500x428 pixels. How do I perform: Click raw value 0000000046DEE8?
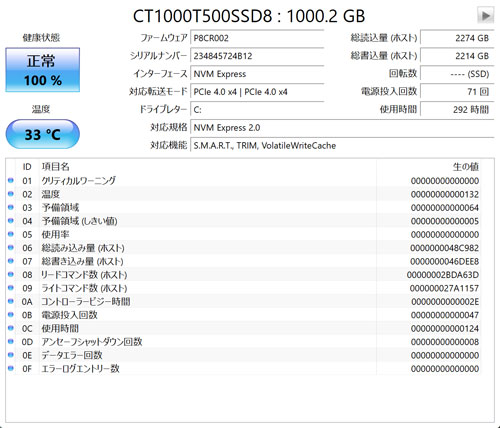pos(444,261)
